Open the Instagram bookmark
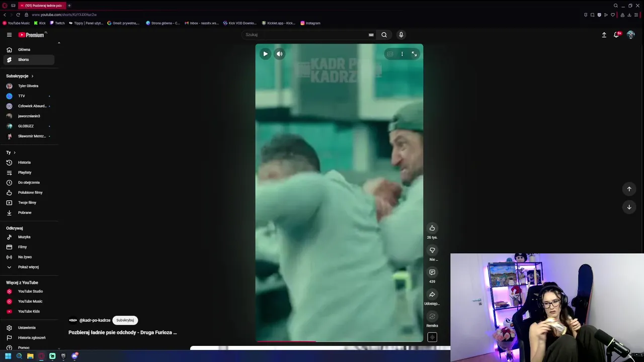This screenshot has height=362, width=644. click(310, 23)
